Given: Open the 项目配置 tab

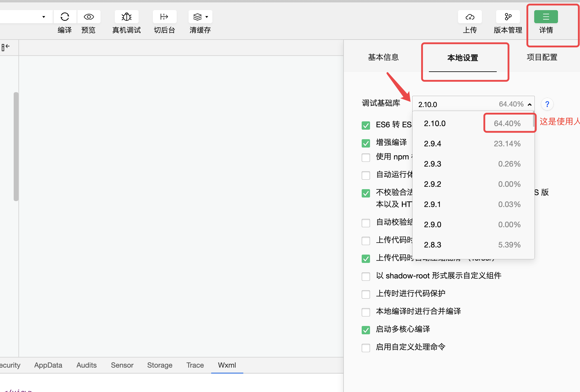Looking at the screenshot, I should 542,57.
